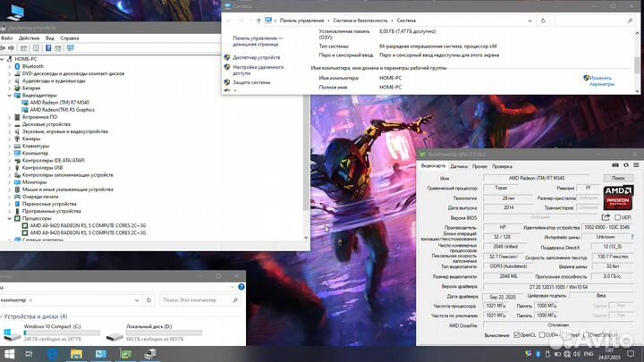Select the HOME-PC root computer icon

[10, 59]
